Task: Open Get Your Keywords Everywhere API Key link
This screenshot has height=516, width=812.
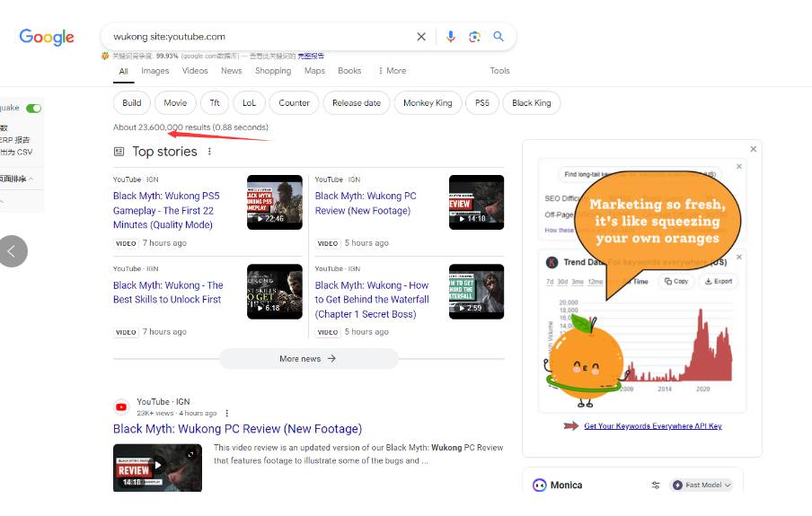Action: click(652, 426)
